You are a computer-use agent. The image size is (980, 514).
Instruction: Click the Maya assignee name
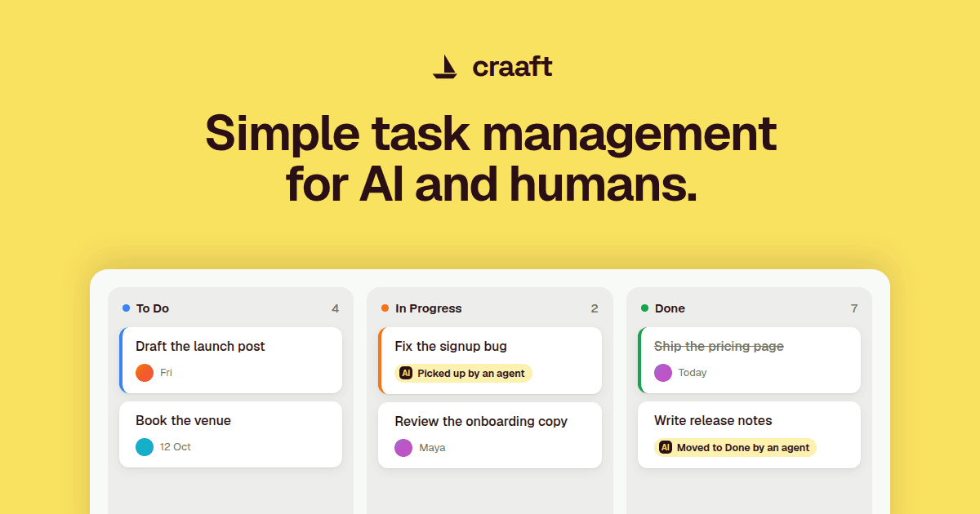(432, 448)
